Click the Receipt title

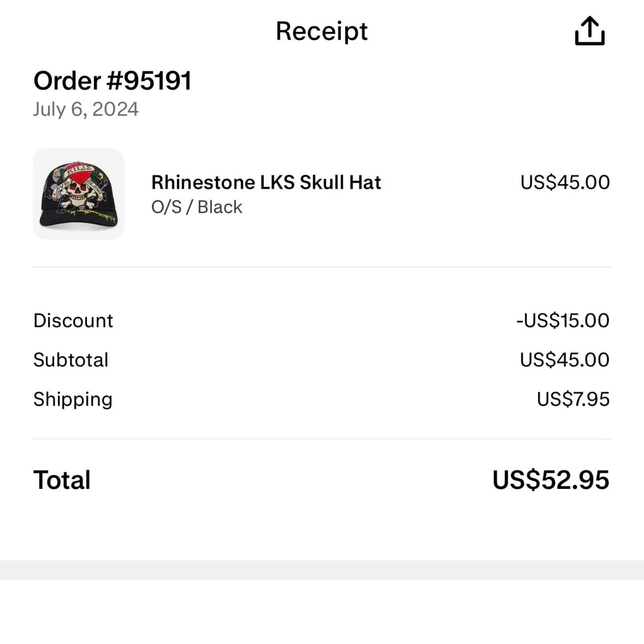coord(322,31)
